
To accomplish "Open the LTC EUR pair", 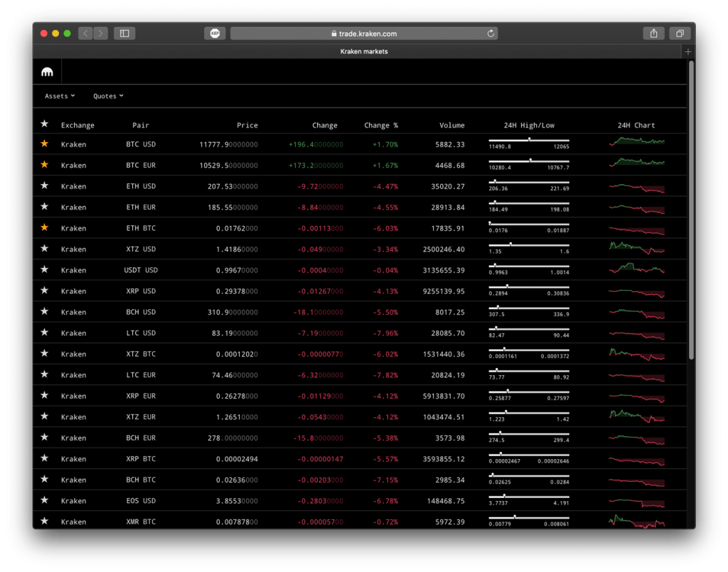I will point(141,375).
